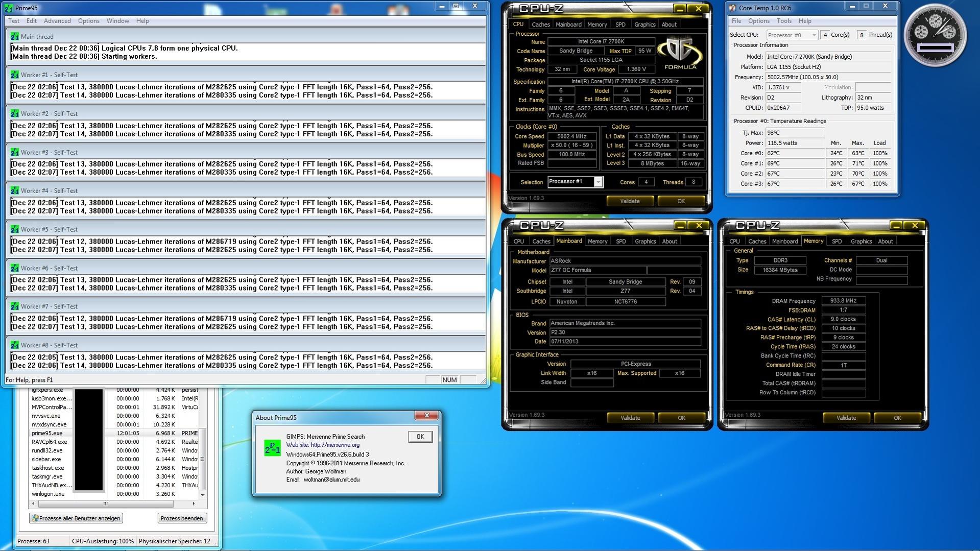Open the Tools menu in Core Temp

[784, 21]
